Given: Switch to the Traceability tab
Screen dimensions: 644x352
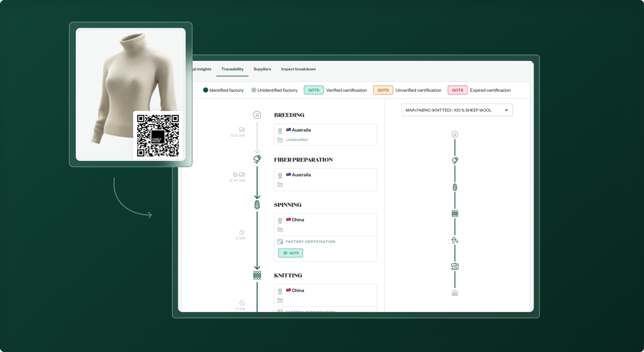Looking at the screenshot, I should click(x=232, y=69).
